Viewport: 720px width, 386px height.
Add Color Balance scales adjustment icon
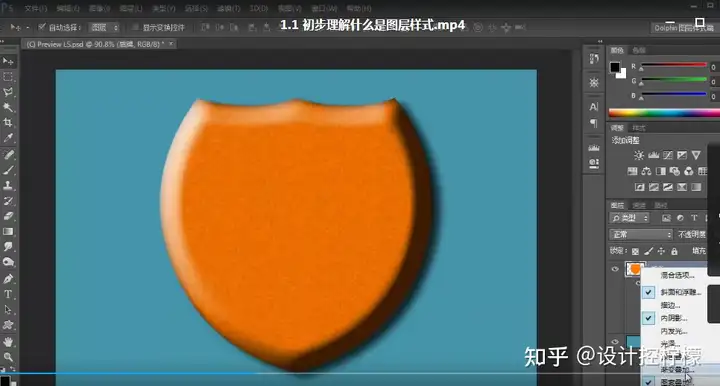tap(647, 171)
